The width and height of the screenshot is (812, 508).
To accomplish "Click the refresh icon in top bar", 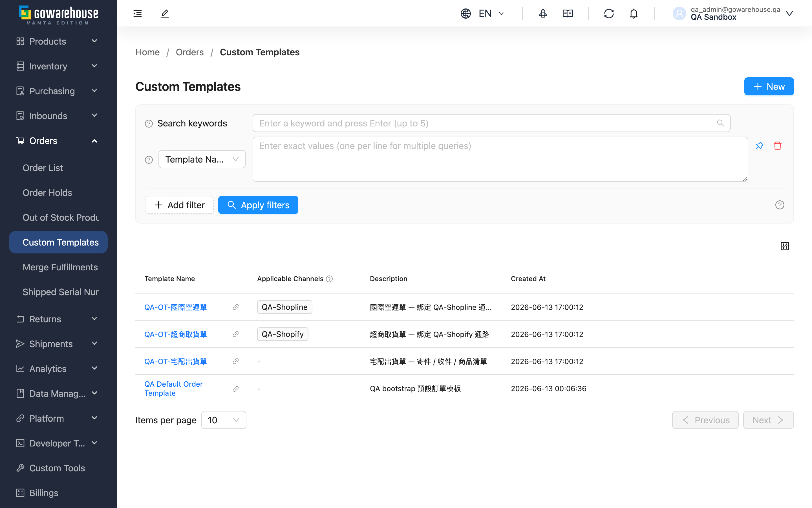I will coord(609,14).
